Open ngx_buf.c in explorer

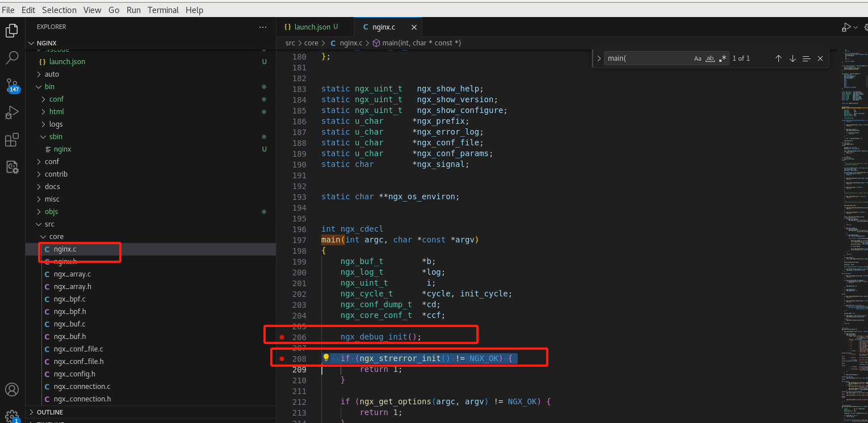coord(150,324)
